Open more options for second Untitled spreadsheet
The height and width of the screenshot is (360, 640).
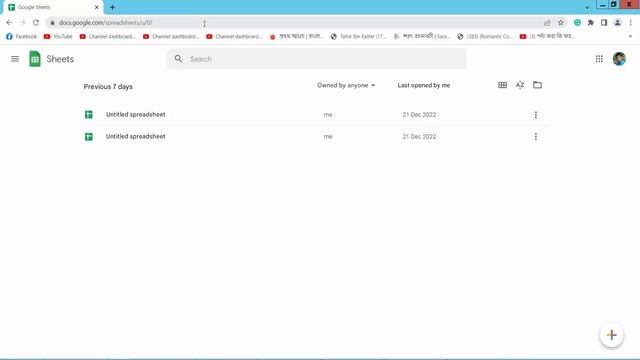tap(536, 136)
